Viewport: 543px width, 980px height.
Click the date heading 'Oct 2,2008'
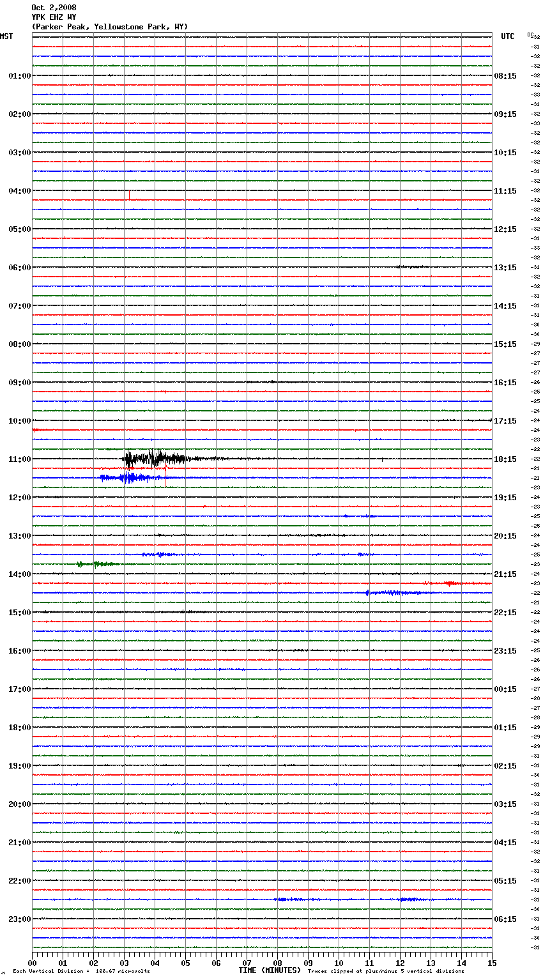54,8
